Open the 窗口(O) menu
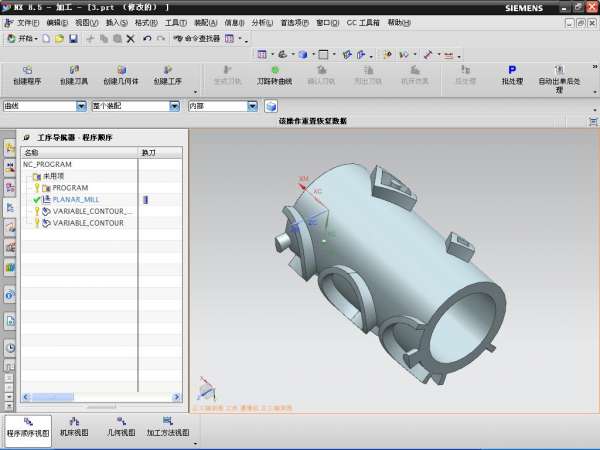 pyautogui.click(x=328, y=23)
